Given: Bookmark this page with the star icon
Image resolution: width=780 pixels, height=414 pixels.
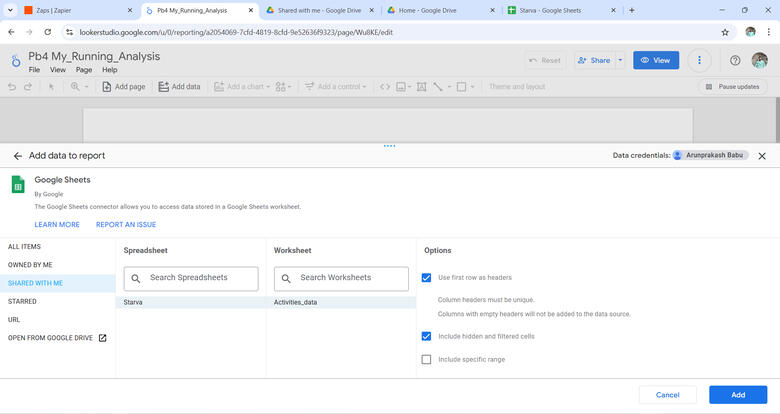Looking at the screenshot, I should click(x=725, y=32).
